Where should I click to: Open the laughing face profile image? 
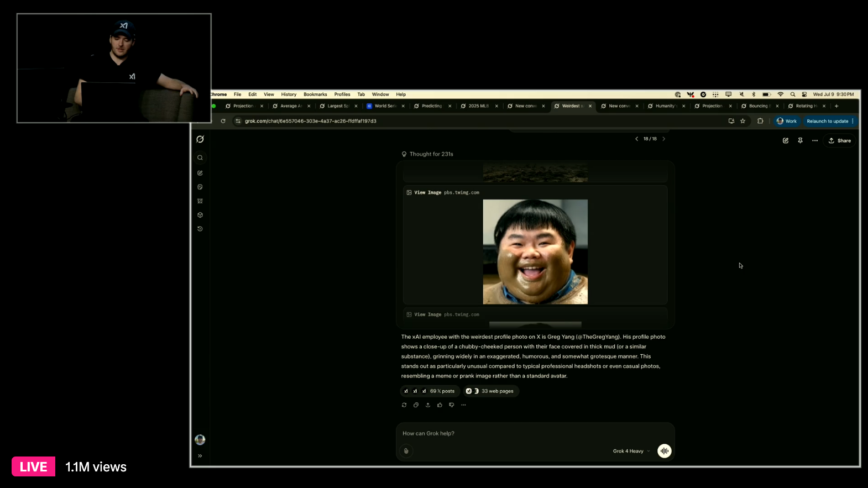tap(535, 252)
